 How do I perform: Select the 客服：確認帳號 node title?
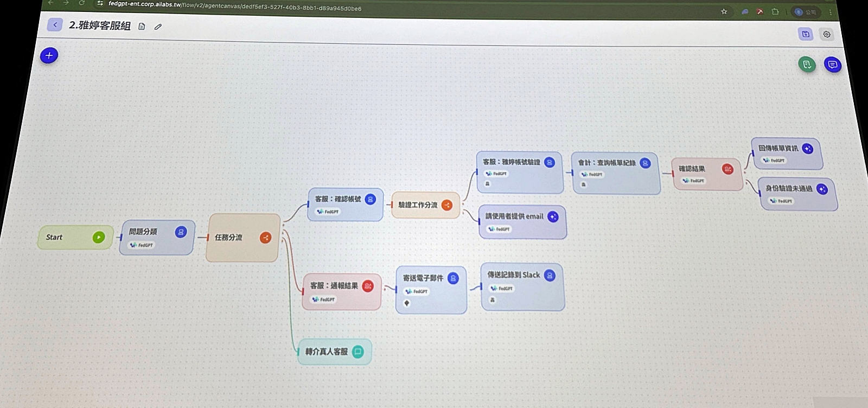tap(338, 199)
